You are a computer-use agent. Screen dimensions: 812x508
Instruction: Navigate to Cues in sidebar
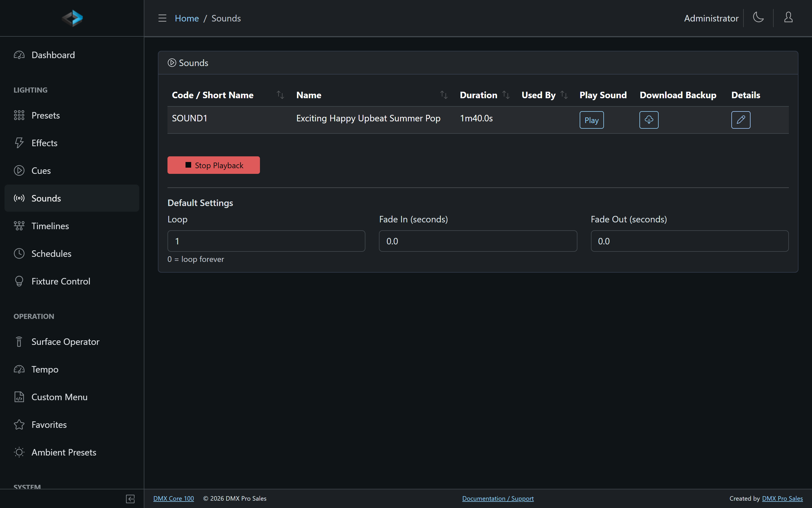pos(72,171)
